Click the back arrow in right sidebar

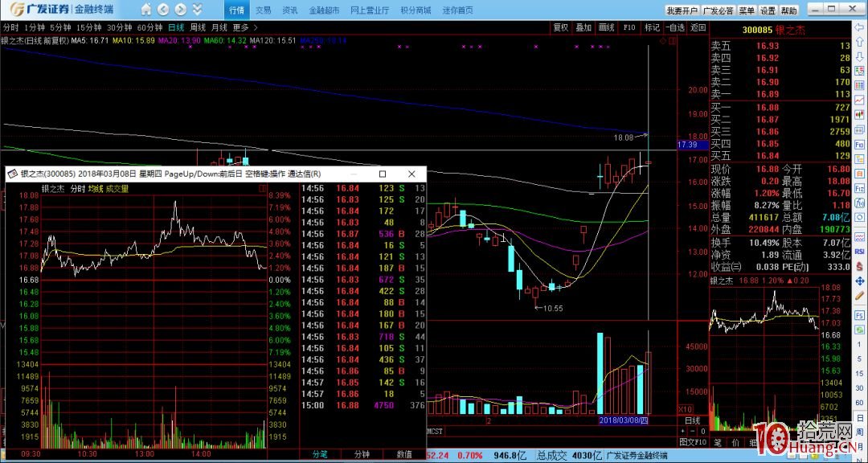860,28
